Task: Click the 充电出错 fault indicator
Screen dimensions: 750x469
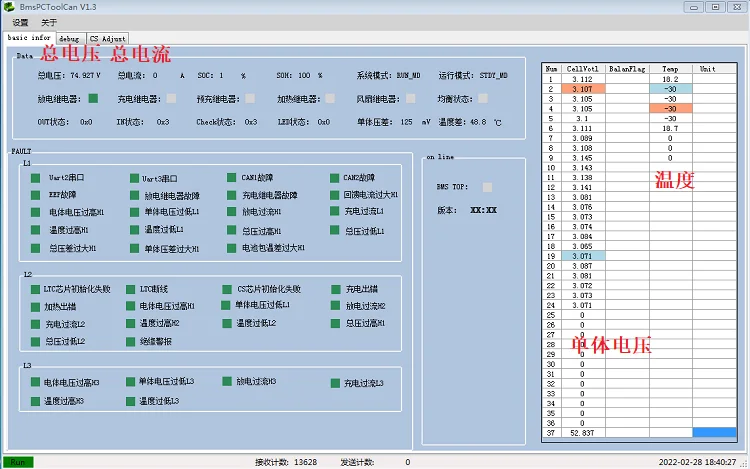Action: (335, 289)
